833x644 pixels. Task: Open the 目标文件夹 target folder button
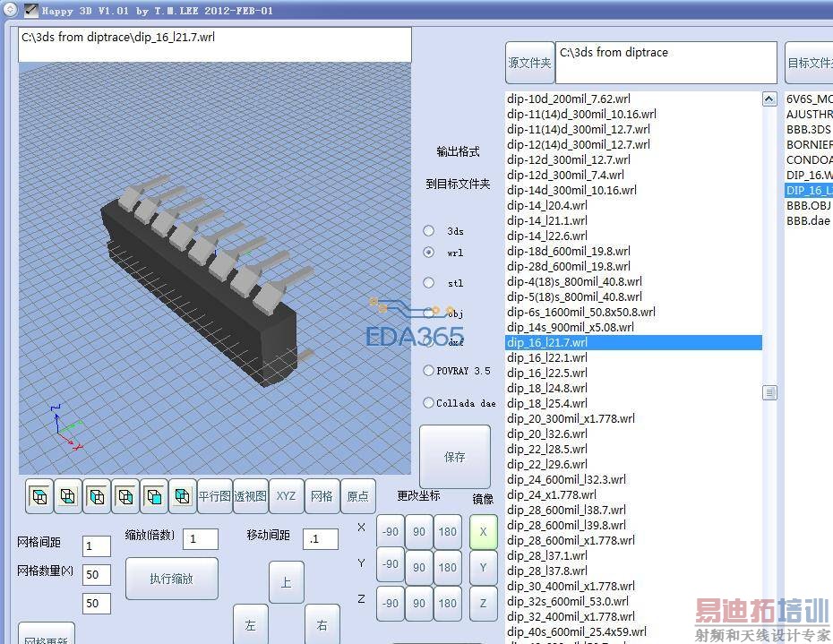809,63
